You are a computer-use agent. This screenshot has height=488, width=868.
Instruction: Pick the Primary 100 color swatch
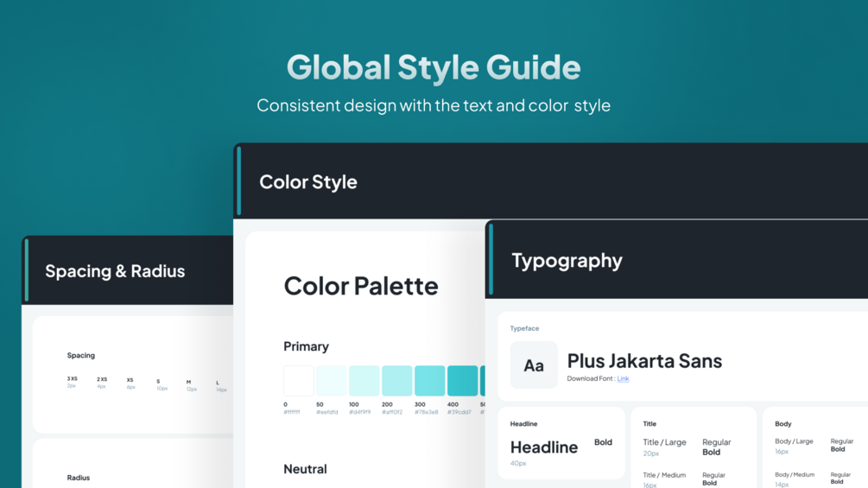[364, 381]
